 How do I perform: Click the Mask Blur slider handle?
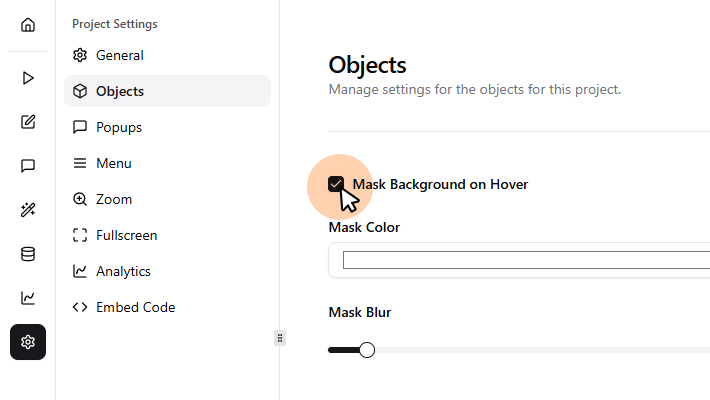(x=367, y=350)
